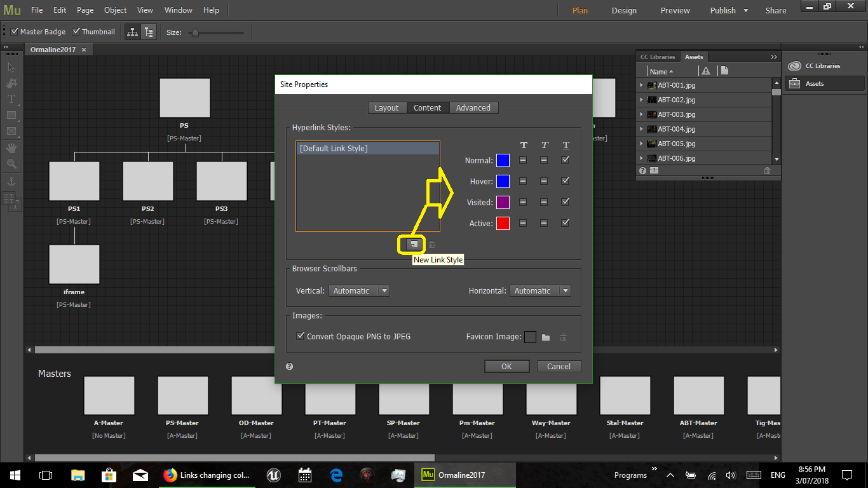Open the Vertical scrollbar dropdown
Viewport: 868px width, 488px height.
click(x=359, y=291)
